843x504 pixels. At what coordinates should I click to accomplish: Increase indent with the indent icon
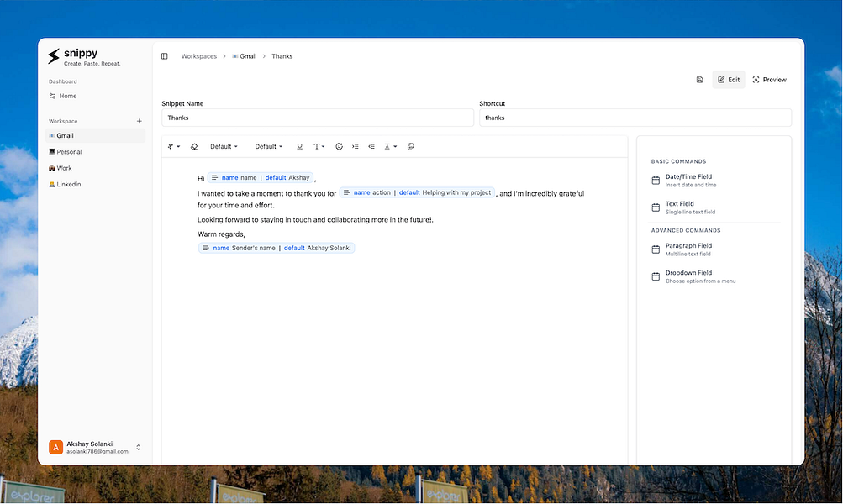pyautogui.click(x=356, y=146)
